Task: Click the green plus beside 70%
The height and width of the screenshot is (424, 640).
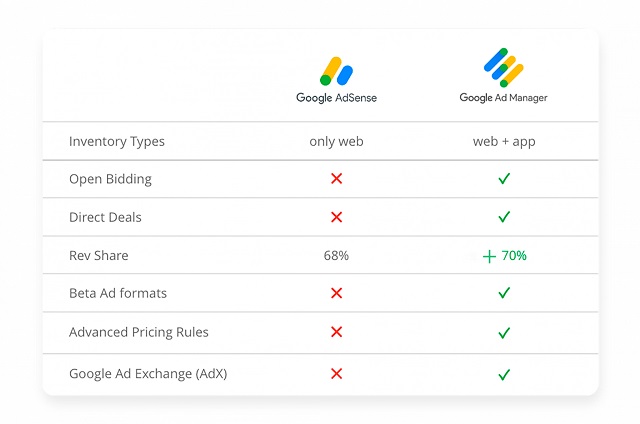Action: click(489, 256)
